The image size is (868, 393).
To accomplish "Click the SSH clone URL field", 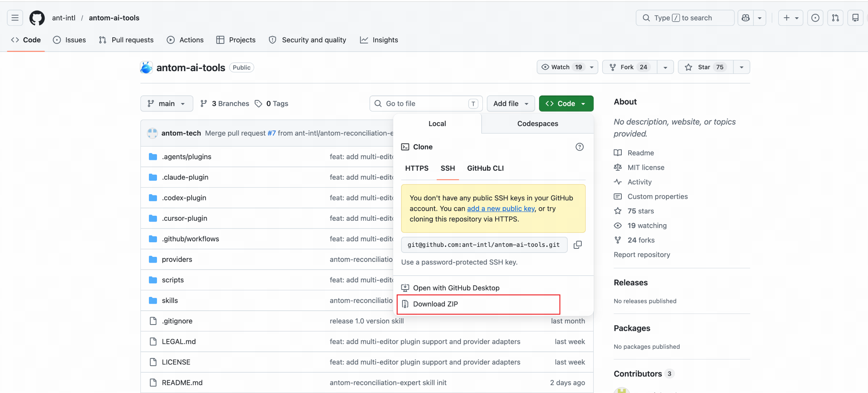I will pyautogui.click(x=484, y=245).
